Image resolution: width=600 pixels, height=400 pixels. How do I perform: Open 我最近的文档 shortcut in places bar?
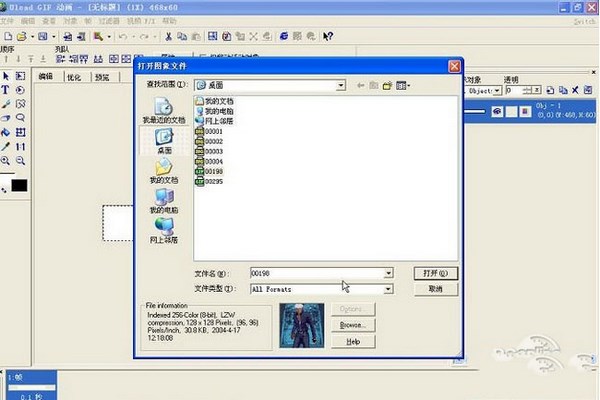(x=163, y=110)
